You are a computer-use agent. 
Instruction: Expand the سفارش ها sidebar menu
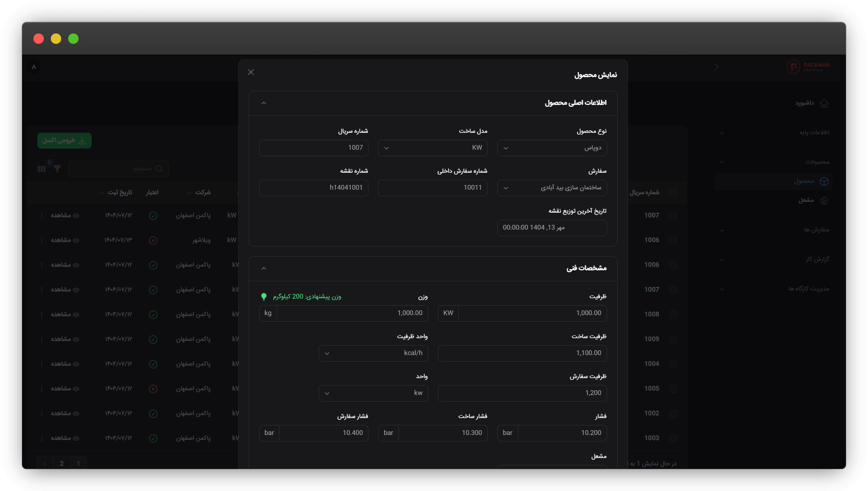816,230
